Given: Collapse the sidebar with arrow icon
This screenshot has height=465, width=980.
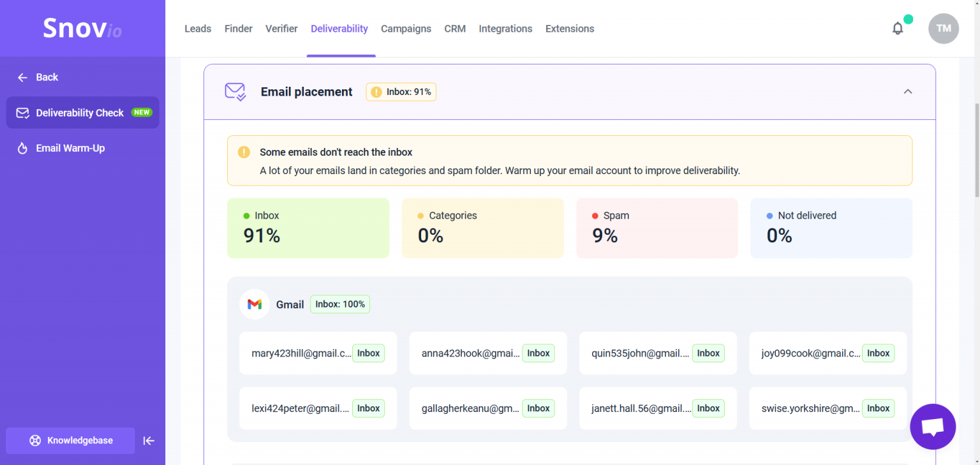Looking at the screenshot, I should [x=149, y=441].
